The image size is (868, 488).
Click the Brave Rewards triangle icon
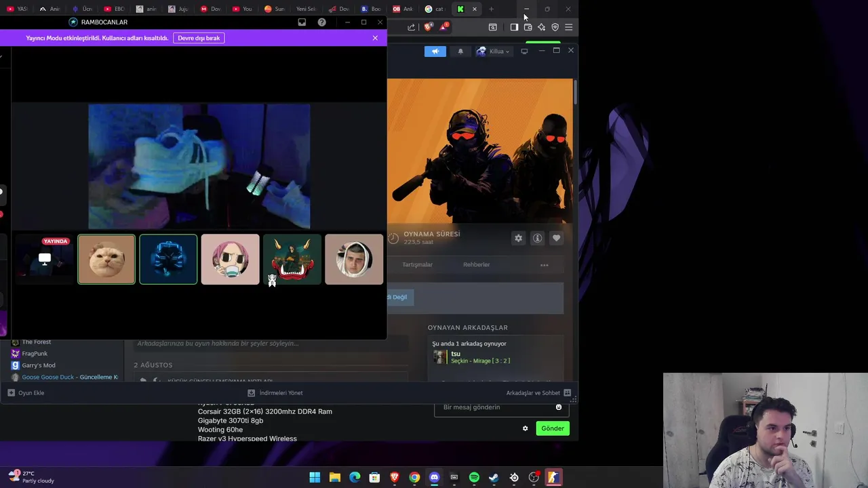443,27
